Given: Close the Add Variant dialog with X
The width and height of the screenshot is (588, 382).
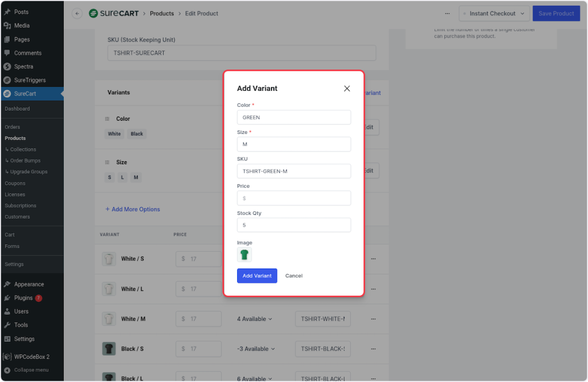Looking at the screenshot, I should [347, 88].
